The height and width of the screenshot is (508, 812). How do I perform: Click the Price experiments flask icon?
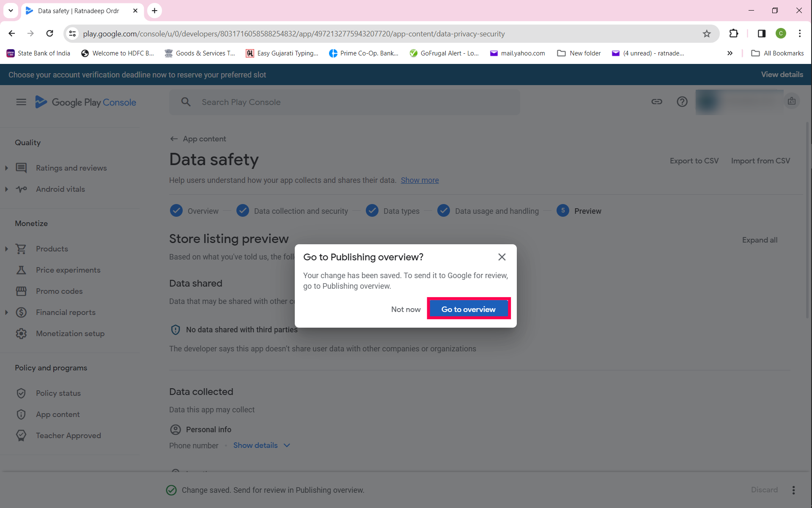tap(21, 270)
